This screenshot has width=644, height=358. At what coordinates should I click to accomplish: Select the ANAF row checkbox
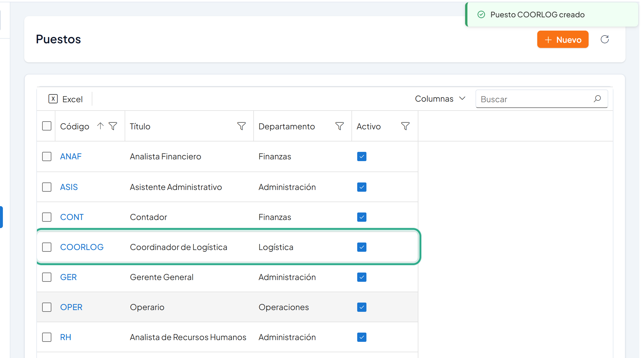47,156
